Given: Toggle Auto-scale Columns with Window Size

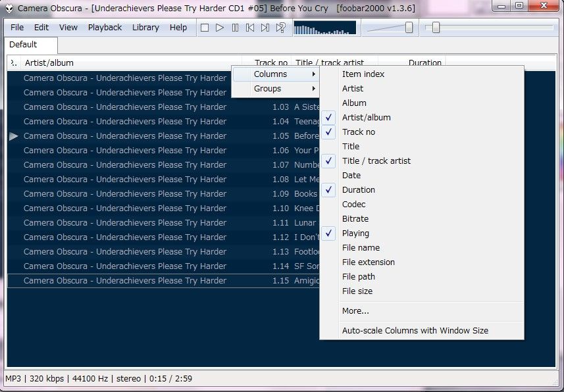Looking at the screenshot, I should click(x=422, y=330).
